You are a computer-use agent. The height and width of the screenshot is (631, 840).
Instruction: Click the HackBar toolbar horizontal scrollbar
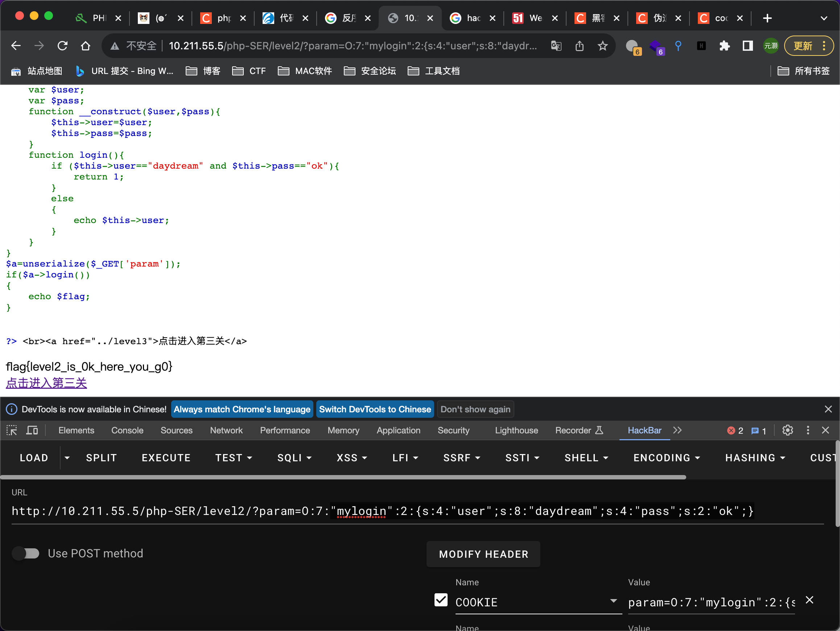[343, 477]
